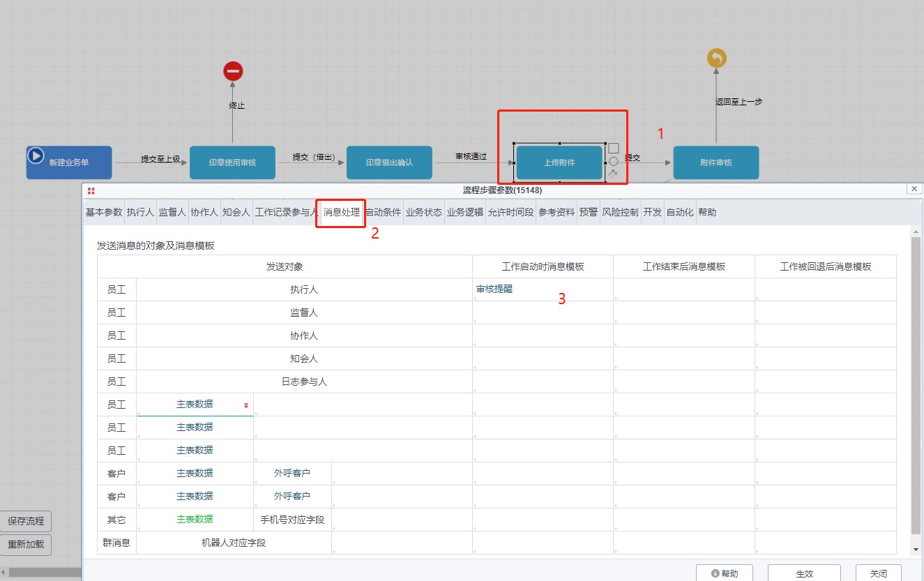Open the green 主表数据 field in 其它 row
Image resolution: width=924 pixels, height=581 pixels.
[195, 519]
